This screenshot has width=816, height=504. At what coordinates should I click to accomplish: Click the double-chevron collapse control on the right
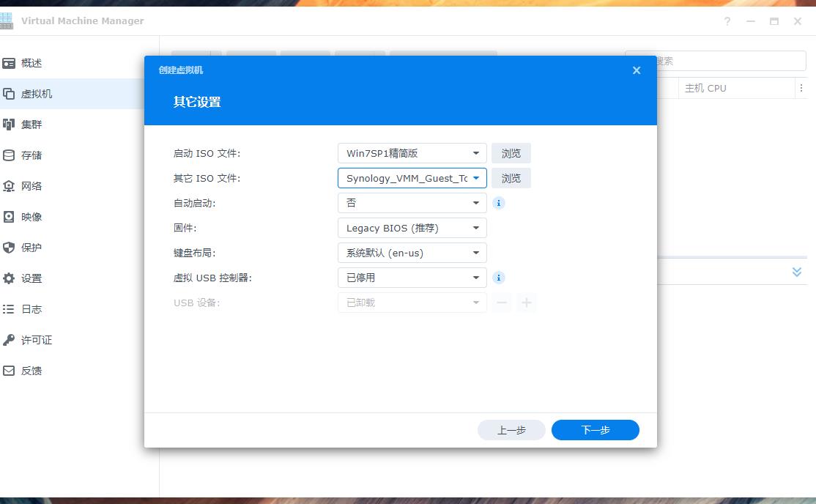tap(796, 271)
